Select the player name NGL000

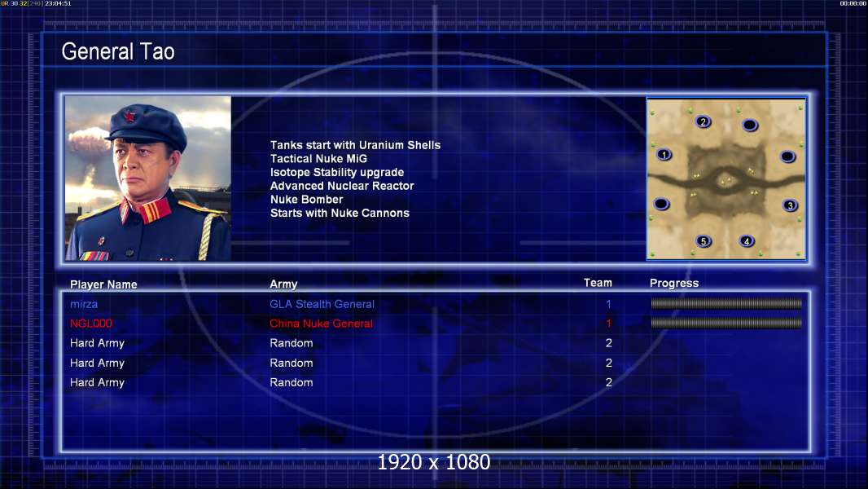[90, 324]
